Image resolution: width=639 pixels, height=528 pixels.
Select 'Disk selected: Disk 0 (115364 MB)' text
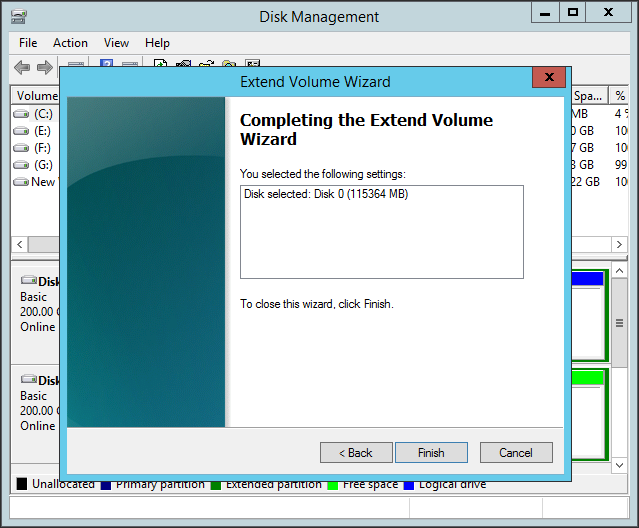click(326, 194)
